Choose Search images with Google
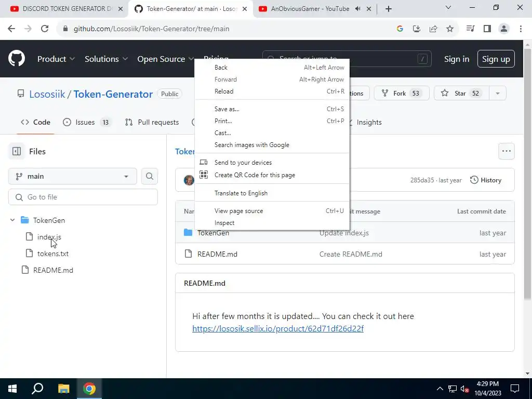This screenshot has width=532, height=399. [x=272, y=145]
